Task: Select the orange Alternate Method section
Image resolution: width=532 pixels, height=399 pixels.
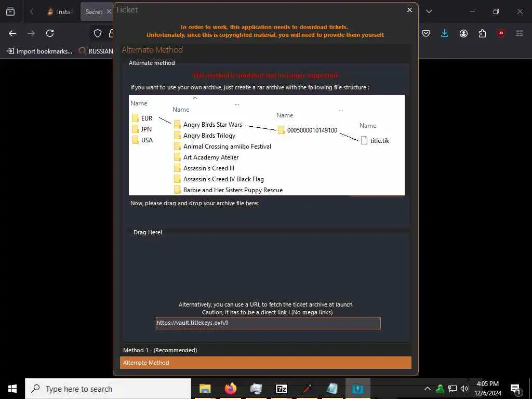Action: click(x=265, y=363)
